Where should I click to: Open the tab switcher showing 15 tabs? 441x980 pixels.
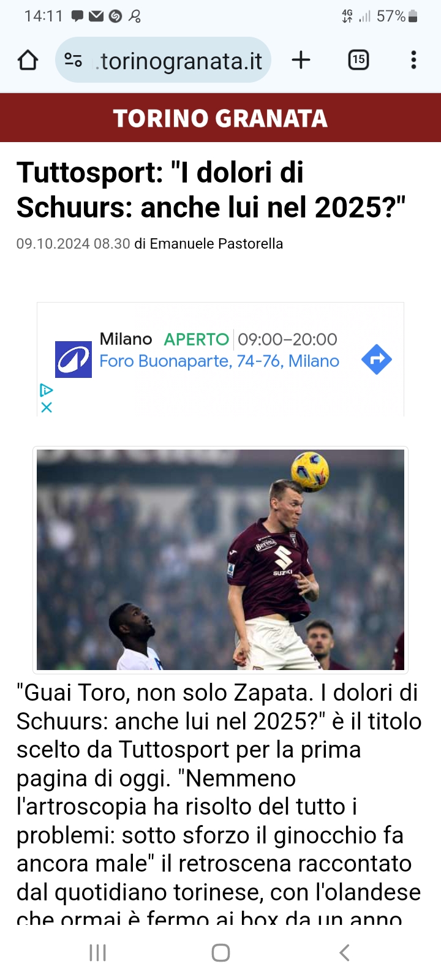point(358,60)
